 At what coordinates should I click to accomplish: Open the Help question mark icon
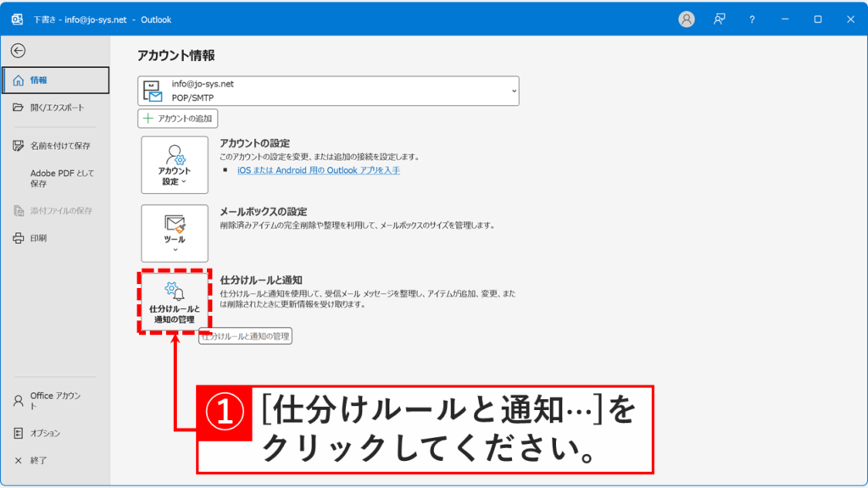tap(751, 18)
